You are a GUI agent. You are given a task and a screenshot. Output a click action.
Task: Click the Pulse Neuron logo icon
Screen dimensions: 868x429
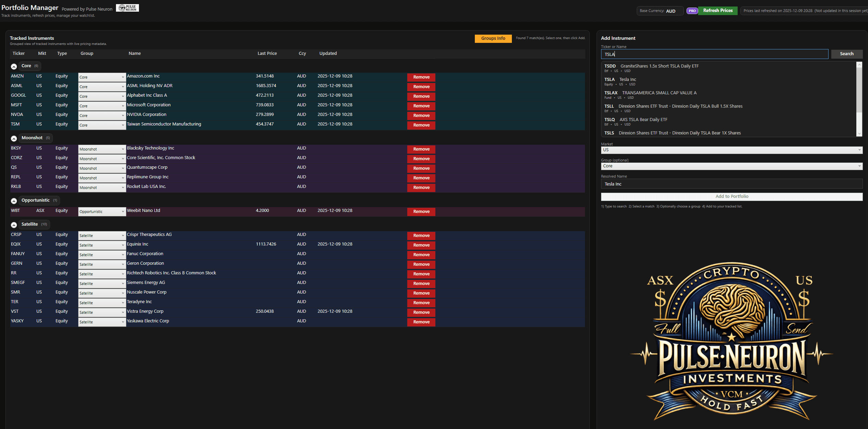(127, 8)
